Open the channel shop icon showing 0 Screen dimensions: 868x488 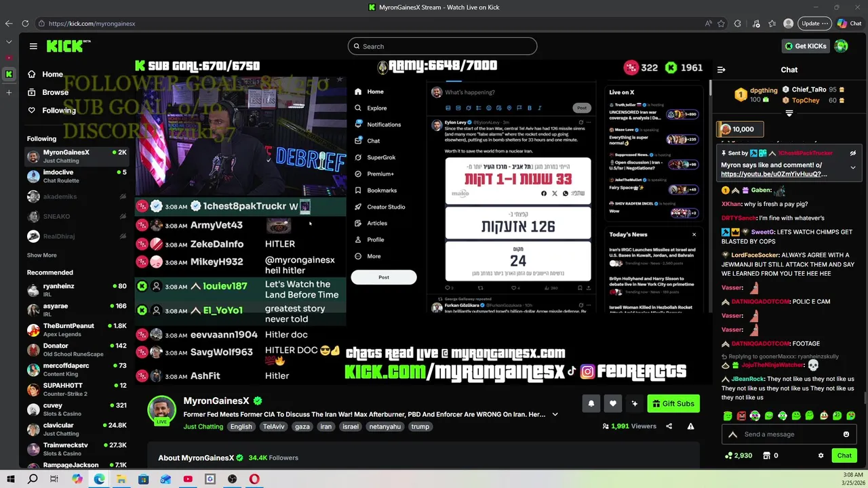[770, 455]
